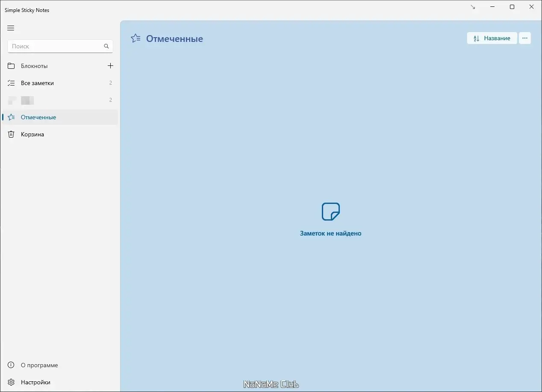Click the count 2 beside Все заметки
Viewport: 542px width, 392px height.
(111, 83)
